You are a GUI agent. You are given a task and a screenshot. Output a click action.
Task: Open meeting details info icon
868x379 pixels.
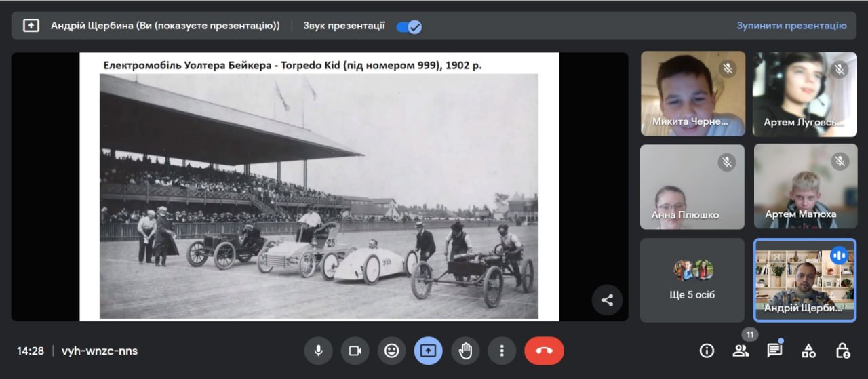tap(707, 351)
